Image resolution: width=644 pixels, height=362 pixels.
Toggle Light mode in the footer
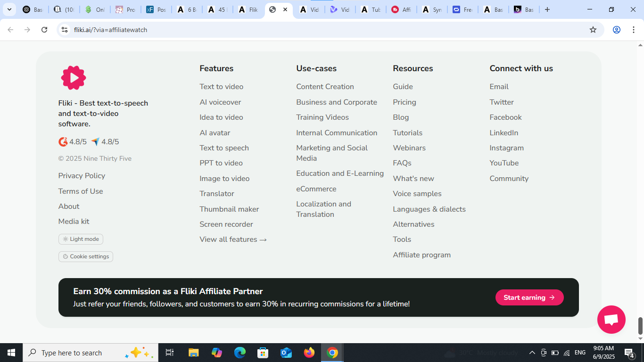tap(81, 239)
